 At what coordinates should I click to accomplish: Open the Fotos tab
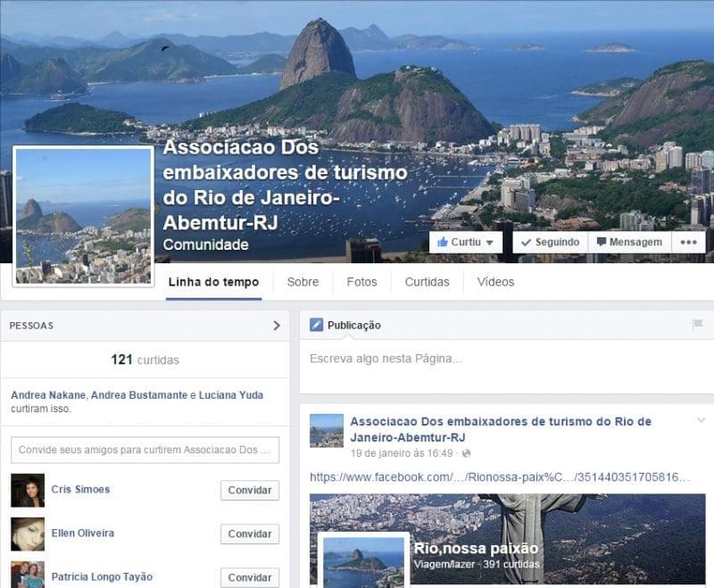click(362, 282)
